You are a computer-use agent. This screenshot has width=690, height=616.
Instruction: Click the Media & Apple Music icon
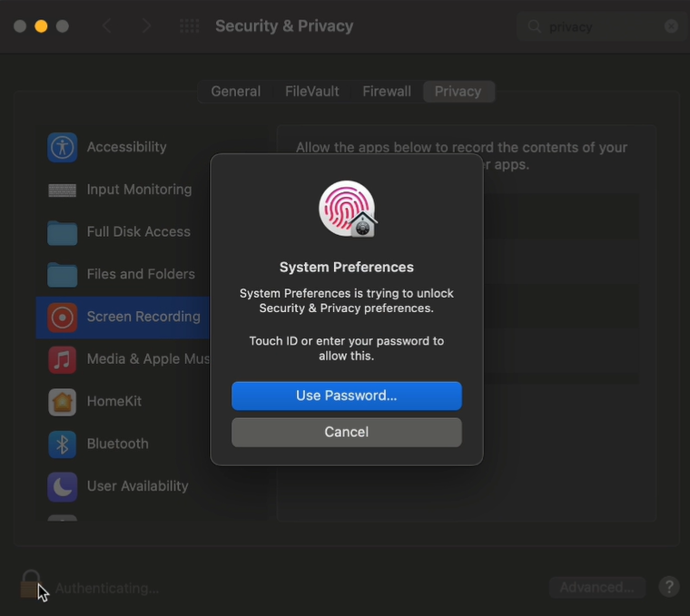(63, 359)
